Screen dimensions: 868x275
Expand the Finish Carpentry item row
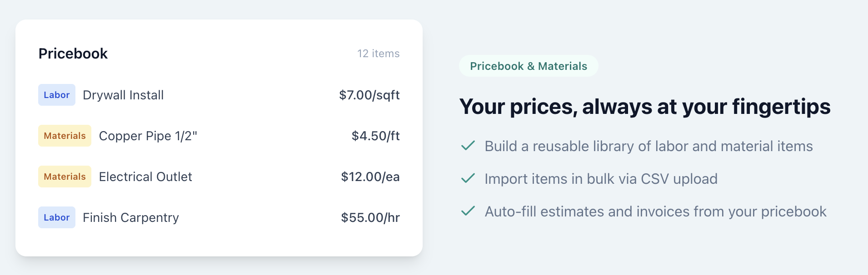point(130,217)
